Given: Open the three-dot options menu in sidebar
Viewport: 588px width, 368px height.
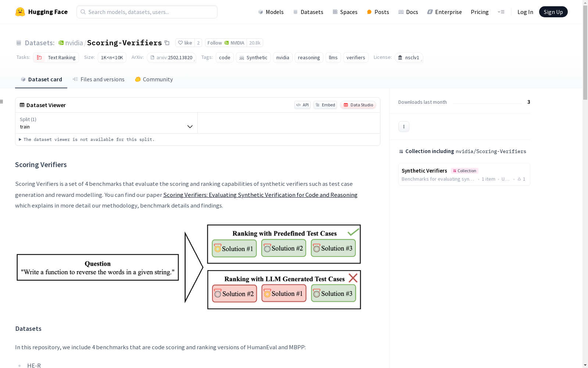Looking at the screenshot, I should coord(404,127).
